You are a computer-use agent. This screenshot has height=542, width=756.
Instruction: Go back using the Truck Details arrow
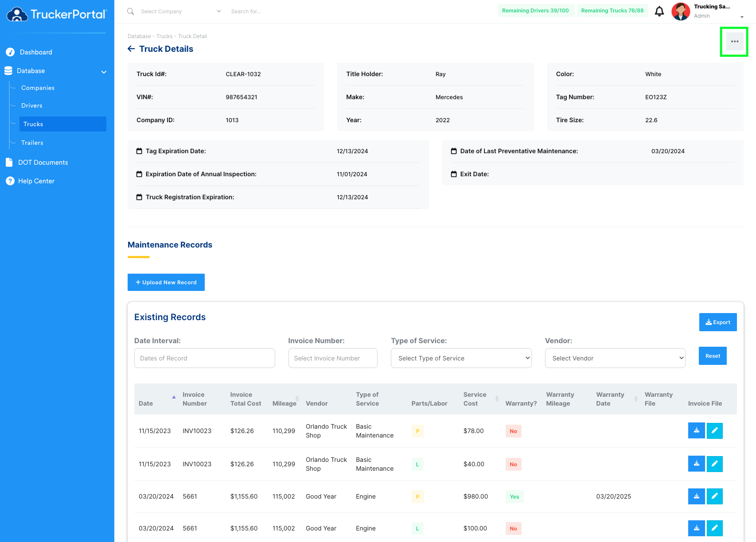[131, 49]
